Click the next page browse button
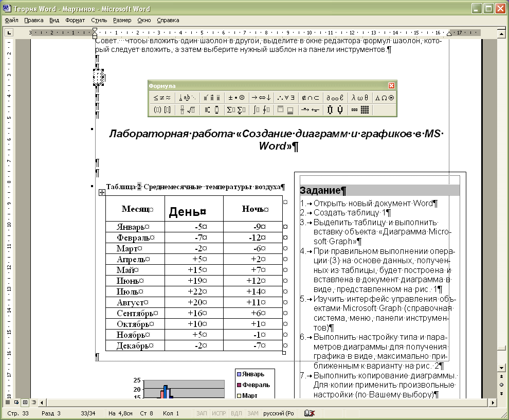 click(501, 393)
